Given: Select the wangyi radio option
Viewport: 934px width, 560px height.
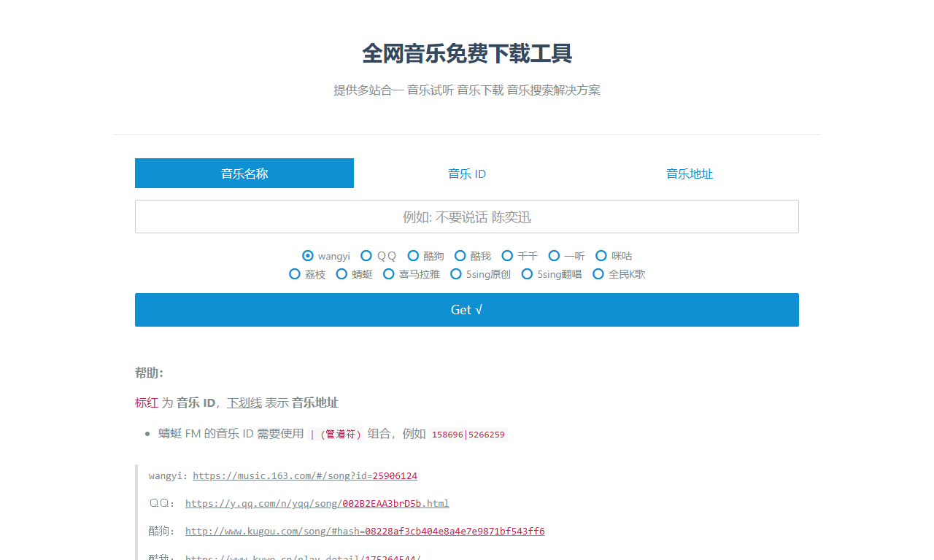Looking at the screenshot, I should 326,256.
